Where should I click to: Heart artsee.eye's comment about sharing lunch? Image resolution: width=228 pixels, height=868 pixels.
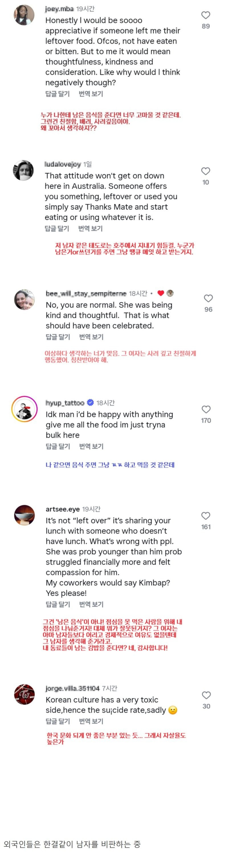[206, 516]
